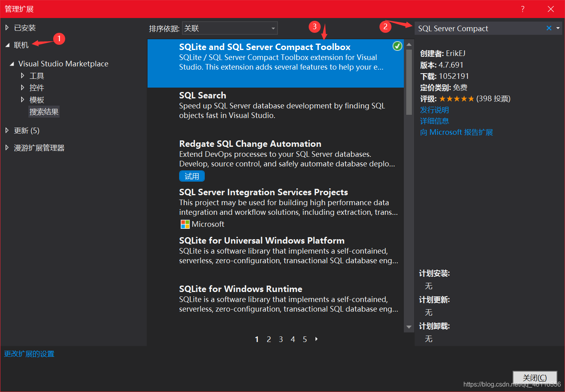Click the Microsoft logo under Integration Services Projects
The width and height of the screenshot is (565, 392).
[185, 224]
